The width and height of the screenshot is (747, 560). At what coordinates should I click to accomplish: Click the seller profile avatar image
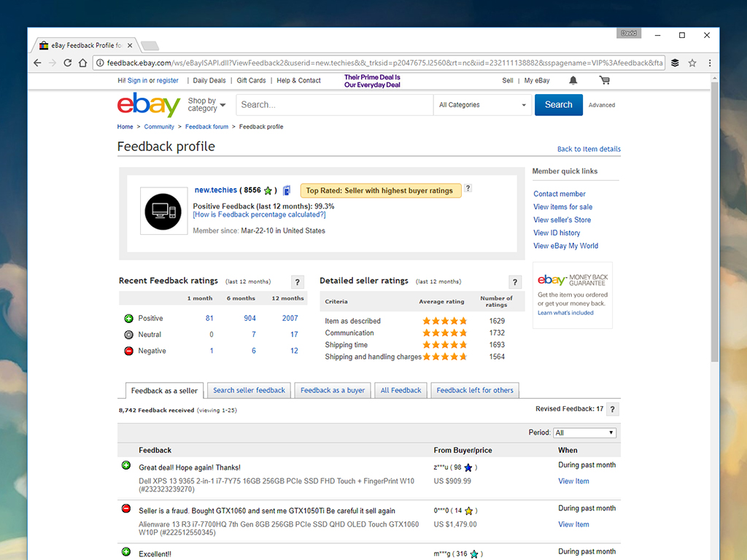[162, 211]
